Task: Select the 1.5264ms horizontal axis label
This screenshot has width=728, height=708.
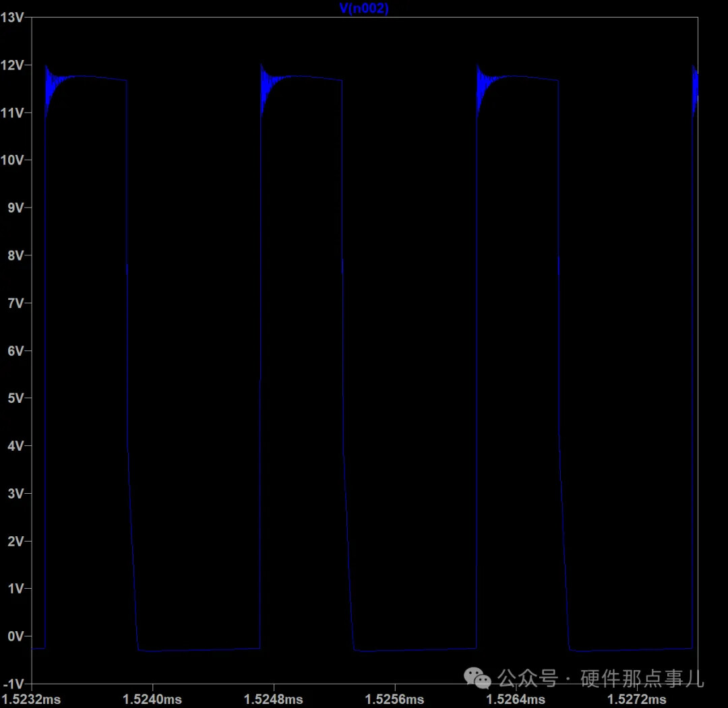Action: pyautogui.click(x=516, y=699)
